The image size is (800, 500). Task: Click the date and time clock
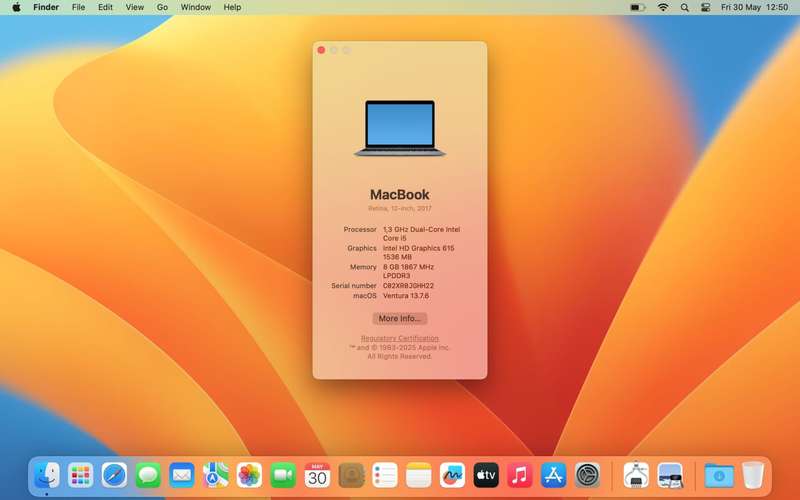(754, 7)
